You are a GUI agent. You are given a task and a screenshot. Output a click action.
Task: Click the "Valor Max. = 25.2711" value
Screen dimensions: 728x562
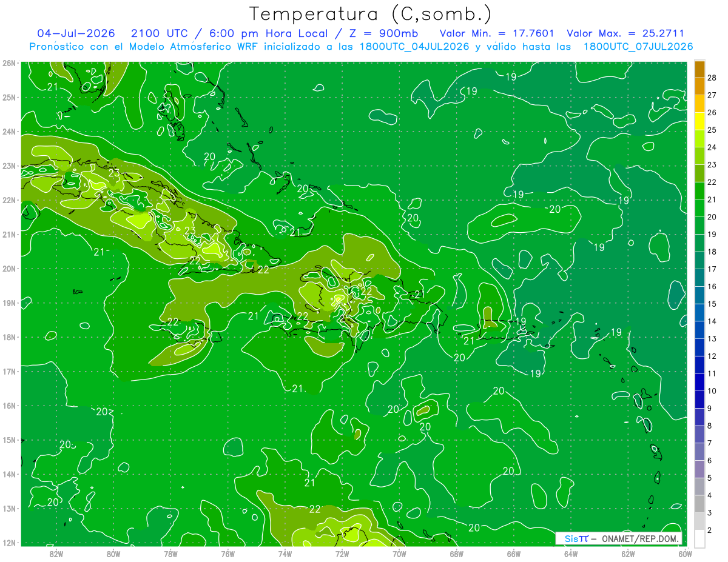tap(625, 33)
